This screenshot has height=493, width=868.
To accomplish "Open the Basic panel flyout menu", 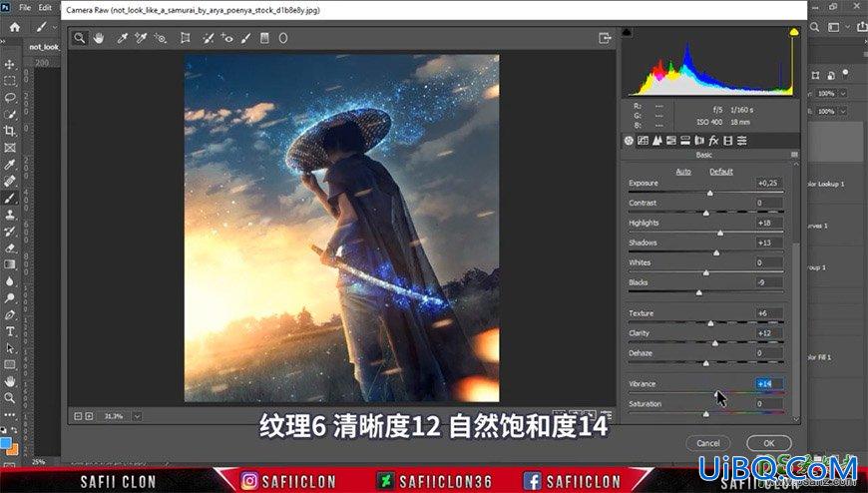I will 794,155.
